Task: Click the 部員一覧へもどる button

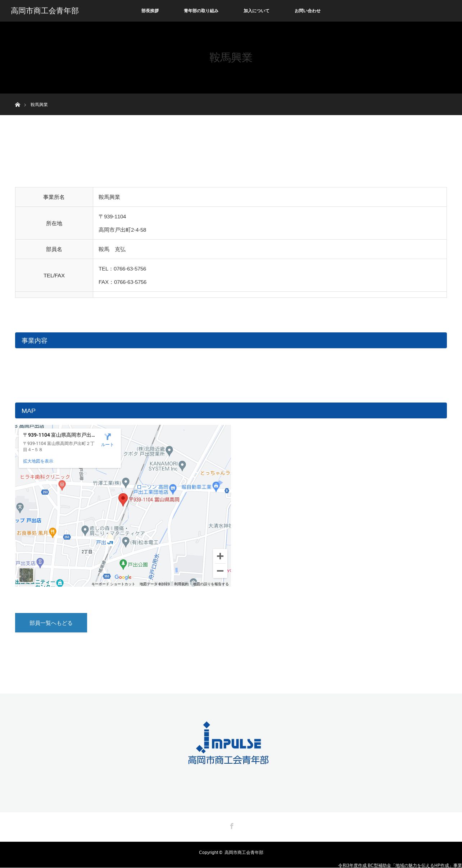Action: tap(51, 623)
